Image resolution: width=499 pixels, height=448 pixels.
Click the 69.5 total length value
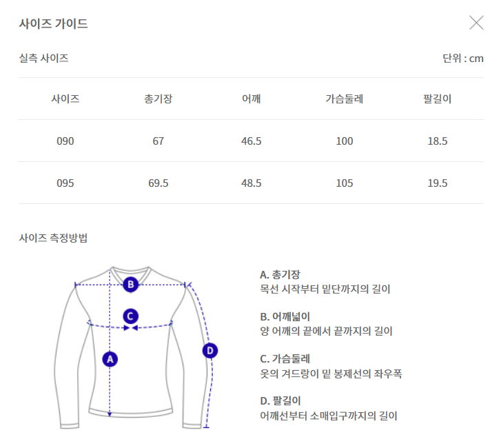[158, 183]
